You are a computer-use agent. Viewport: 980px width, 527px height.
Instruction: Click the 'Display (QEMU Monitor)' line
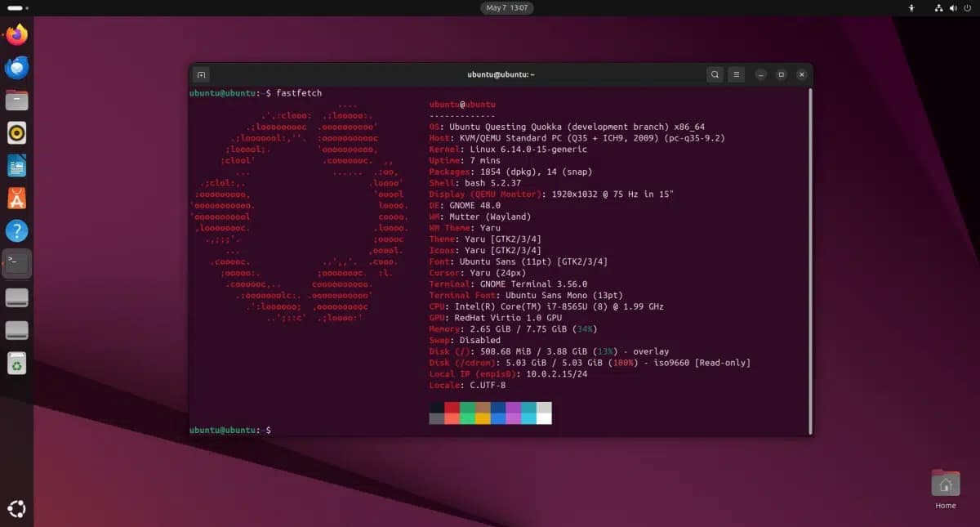pos(551,194)
